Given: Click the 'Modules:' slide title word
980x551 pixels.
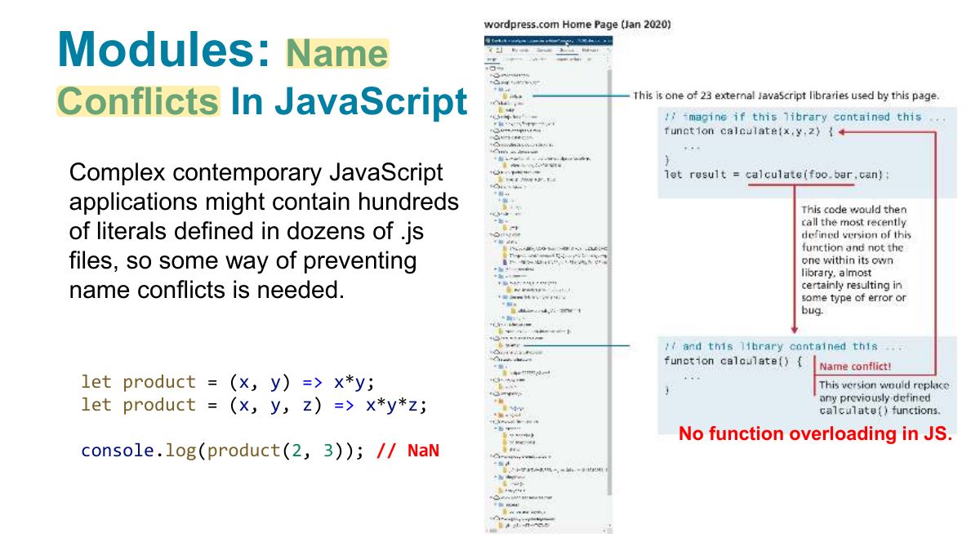Looking at the screenshot, I should 163,51.
